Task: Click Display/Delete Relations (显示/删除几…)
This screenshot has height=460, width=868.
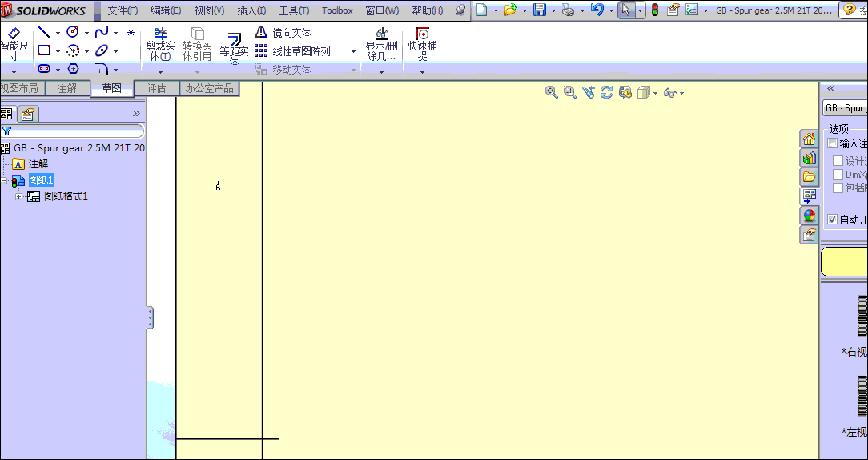Action: 381,44
